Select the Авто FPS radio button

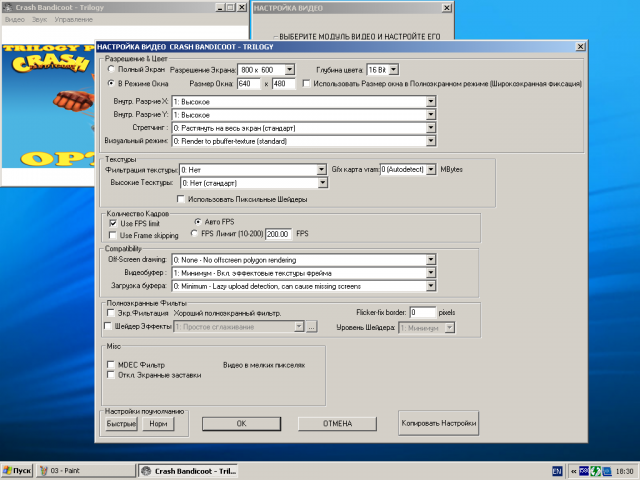tap(198, 222)
